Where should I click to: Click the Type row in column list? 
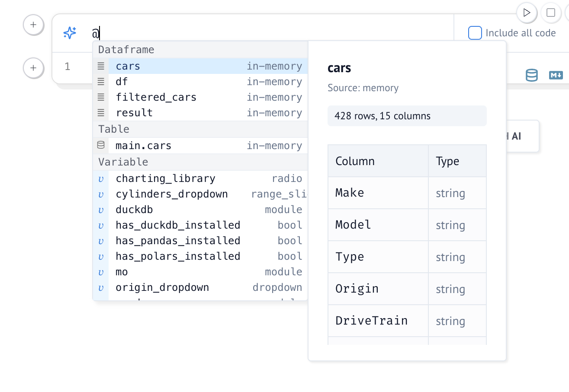(x=407, y=257)
